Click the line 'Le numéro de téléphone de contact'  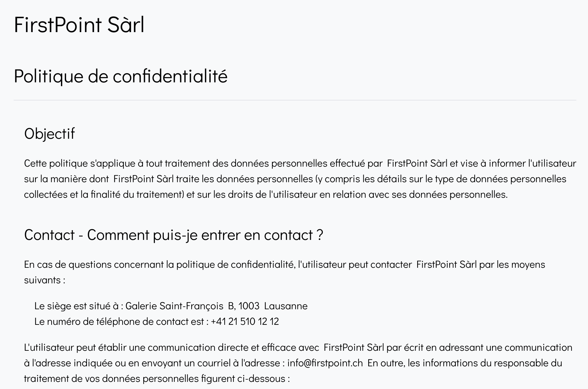click(x=157, y=321)
